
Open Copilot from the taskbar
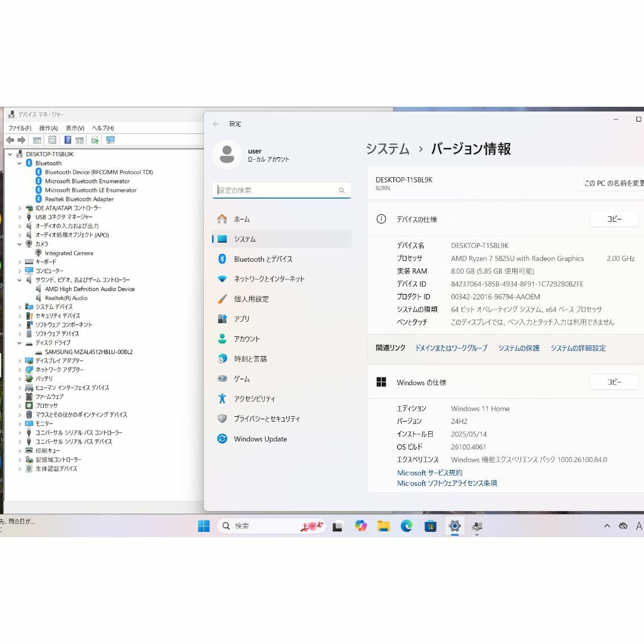pyautogui.click(x=361, y=526)
